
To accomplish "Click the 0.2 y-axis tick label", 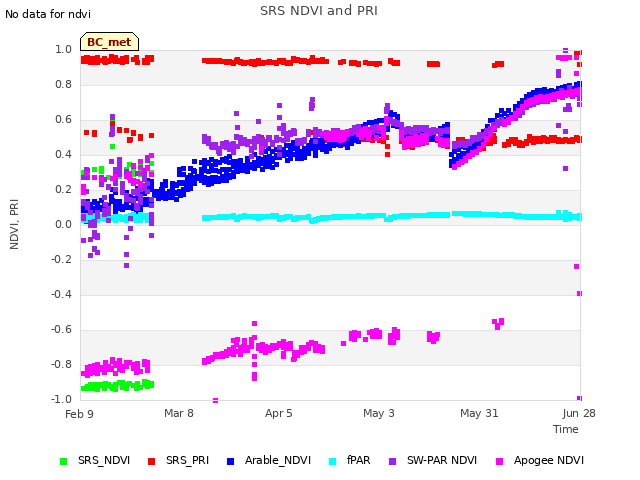I will click(x=63, y=190).
